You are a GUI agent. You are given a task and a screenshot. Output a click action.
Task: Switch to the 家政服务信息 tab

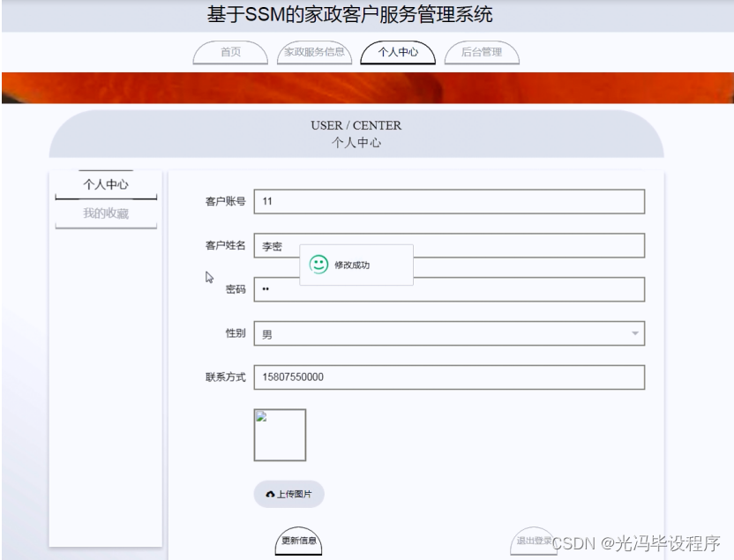pyautogui.click(x=313, y=52)
